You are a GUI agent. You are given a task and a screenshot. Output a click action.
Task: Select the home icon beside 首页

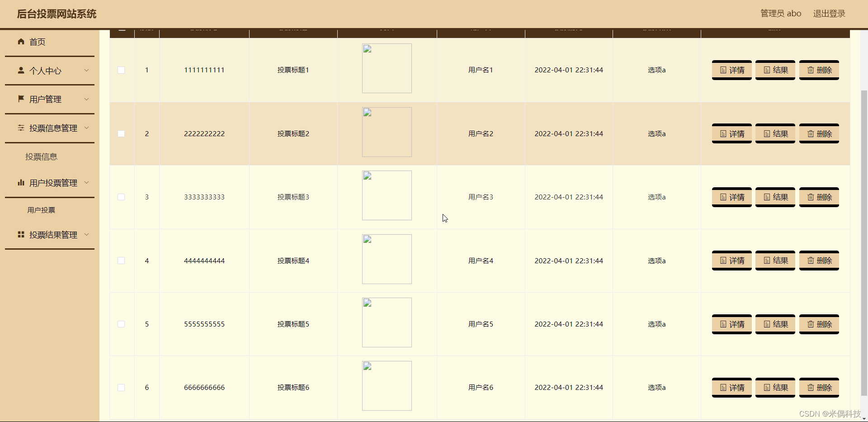[x=20, y=42]
